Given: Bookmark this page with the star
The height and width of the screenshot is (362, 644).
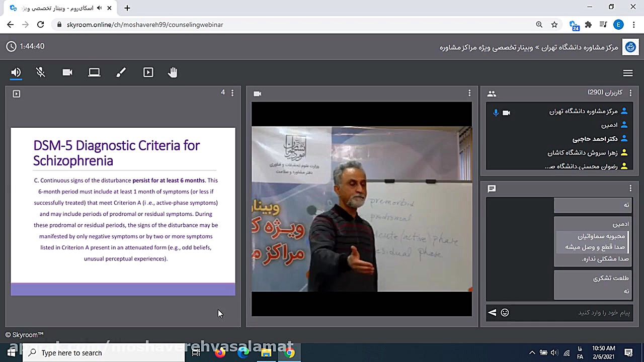Looking at the screenshot, I should (554, 25).
